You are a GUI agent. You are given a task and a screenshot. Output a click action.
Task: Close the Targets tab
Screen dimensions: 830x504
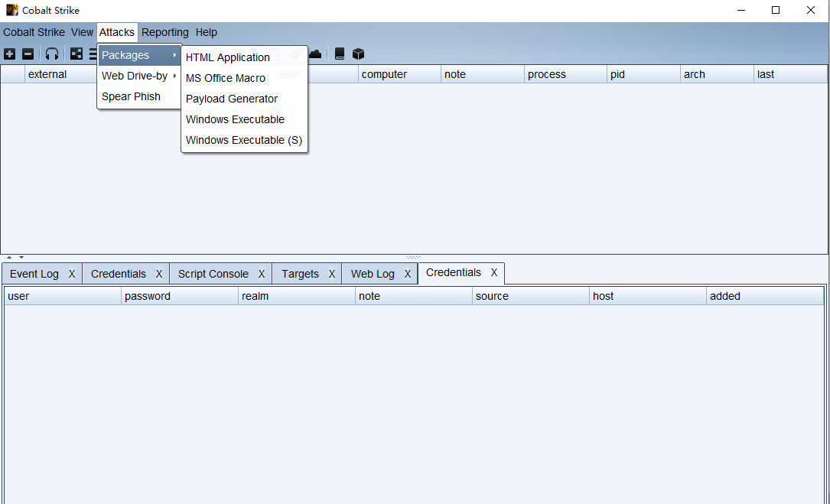[x=332, y=274]
